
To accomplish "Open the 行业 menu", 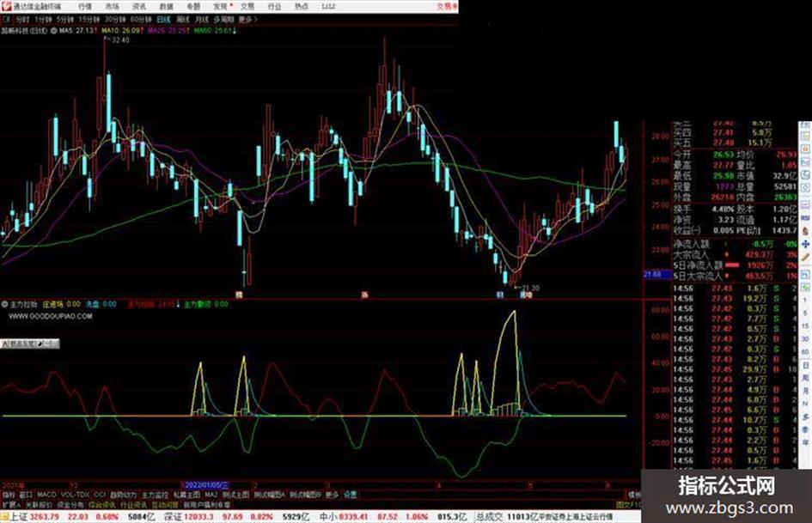I will (x=274, y=7).
